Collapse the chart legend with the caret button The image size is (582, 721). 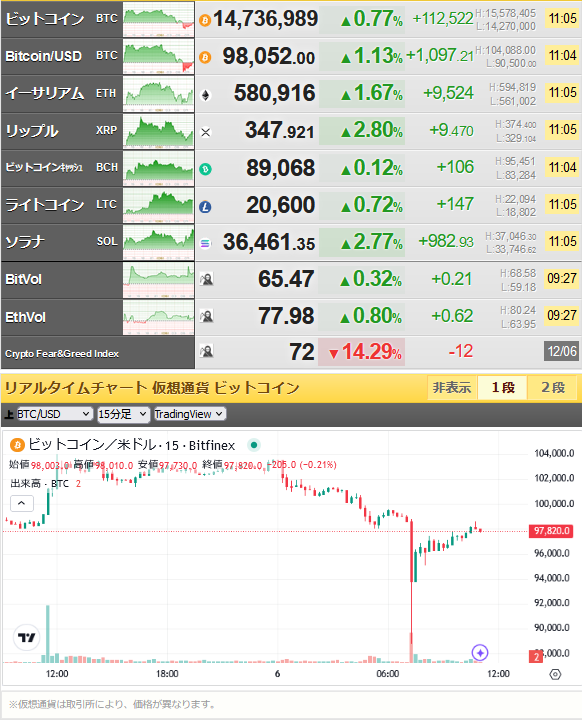pyautogui.click(x=22, y=503)
